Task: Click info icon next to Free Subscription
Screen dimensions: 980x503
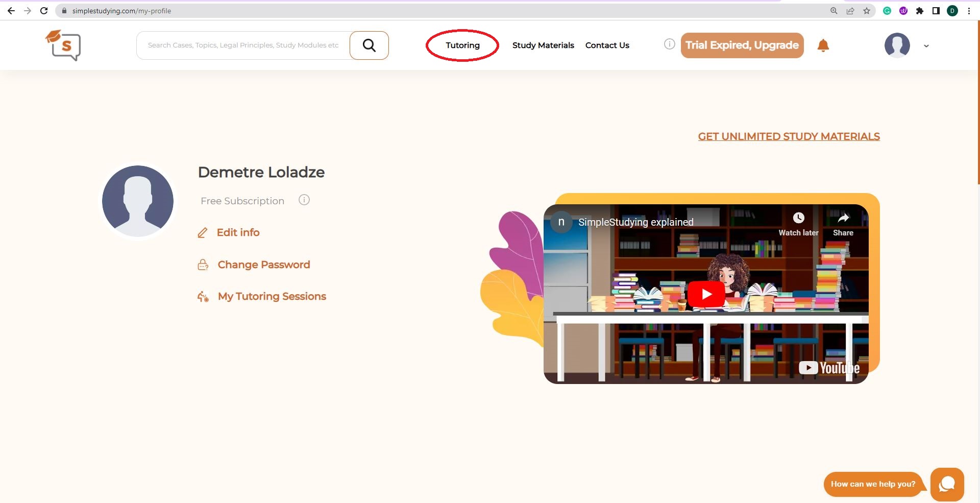Action: click(x=304, y=200)
